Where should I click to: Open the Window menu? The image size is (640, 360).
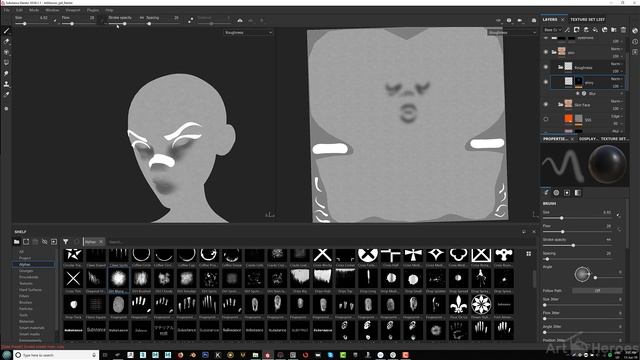(52, 10)
